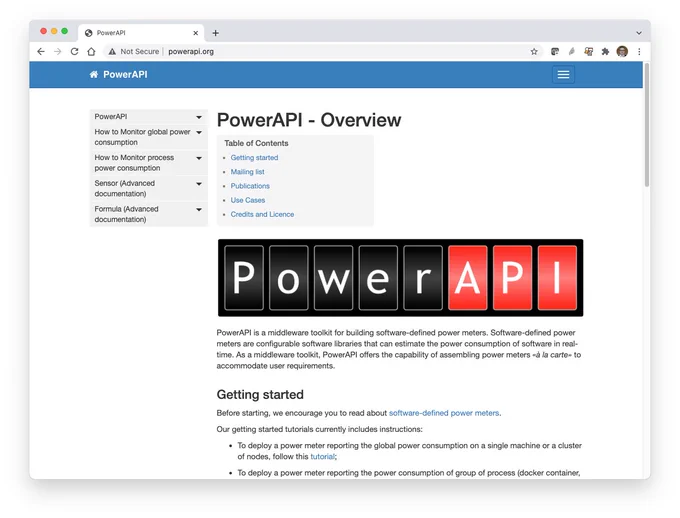680x518 pixels.
Task: Click the PowerAPI - Overview heading
Action: (x=309, y=120)
